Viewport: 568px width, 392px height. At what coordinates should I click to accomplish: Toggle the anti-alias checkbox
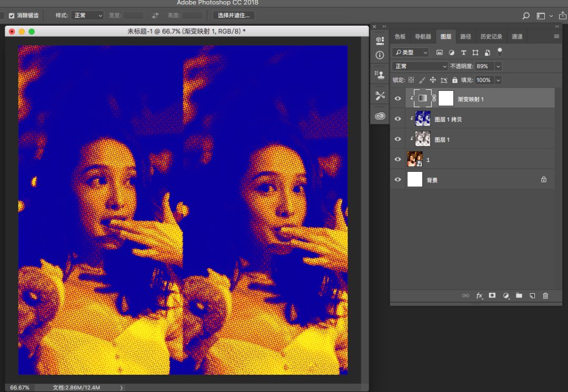coord(12,16)
